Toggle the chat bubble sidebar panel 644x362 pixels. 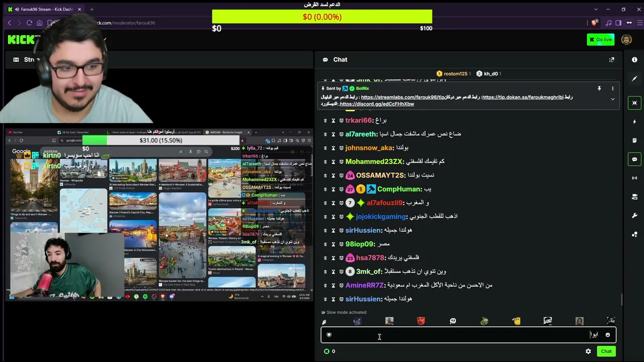coord(634,159)
